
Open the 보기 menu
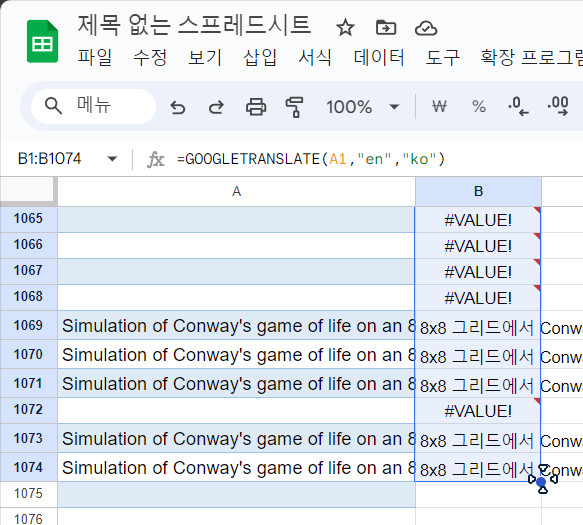pos(205,58)
